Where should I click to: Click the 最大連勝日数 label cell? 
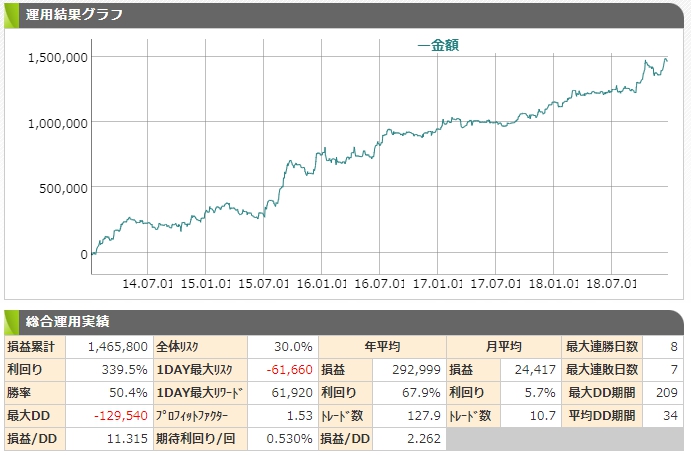(602, 347)
